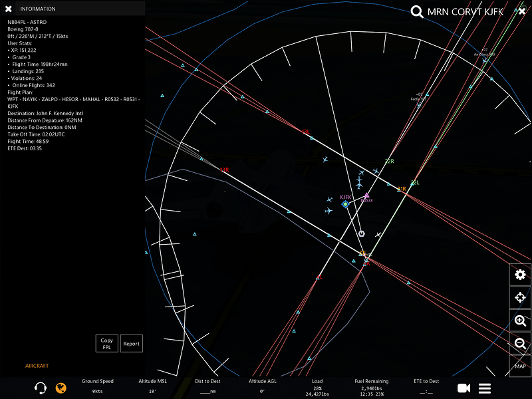Screen dimensions: 532x399
Task: Click the Grade 3 stat line
Action: tap(19, 57)
